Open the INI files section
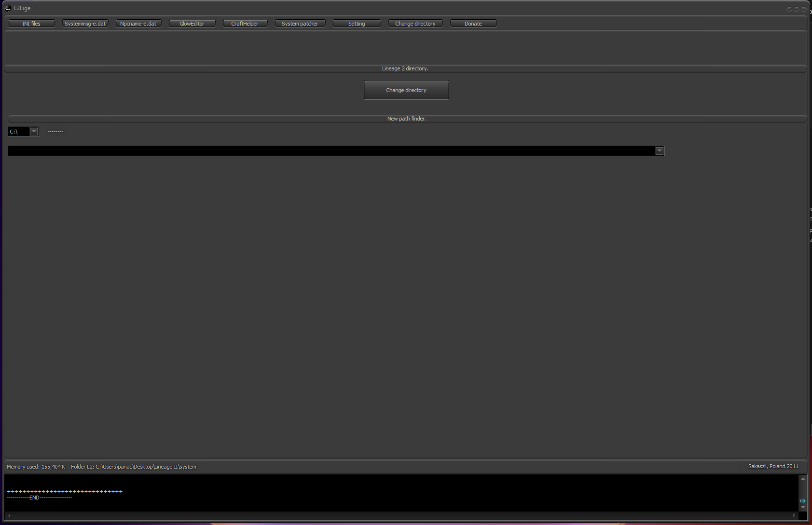 coord(31,24)
